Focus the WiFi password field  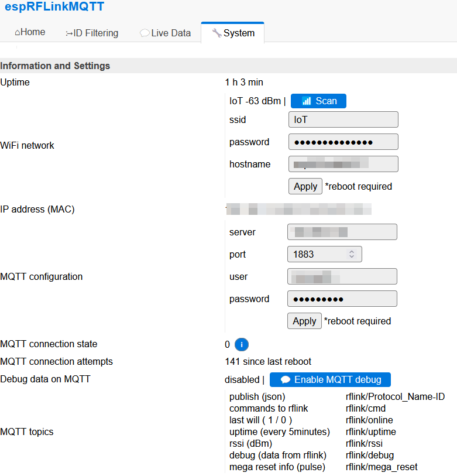[x=343, y=142]
